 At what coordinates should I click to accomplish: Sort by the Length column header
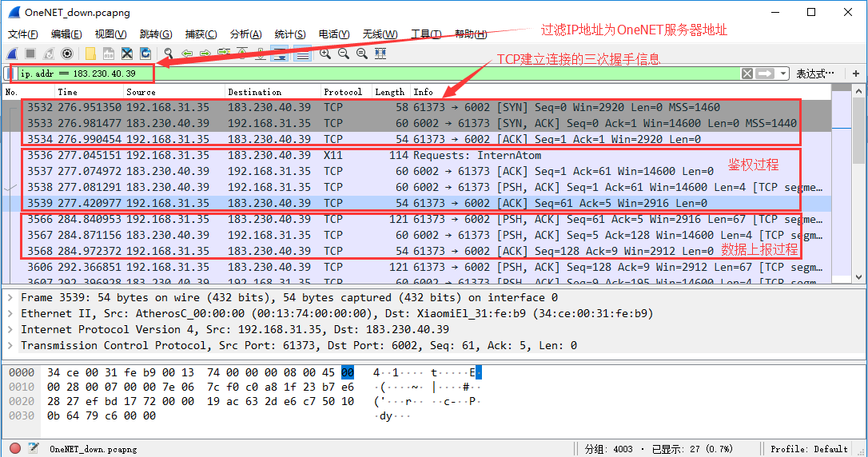pyautogui.click(x=391, y=92)
